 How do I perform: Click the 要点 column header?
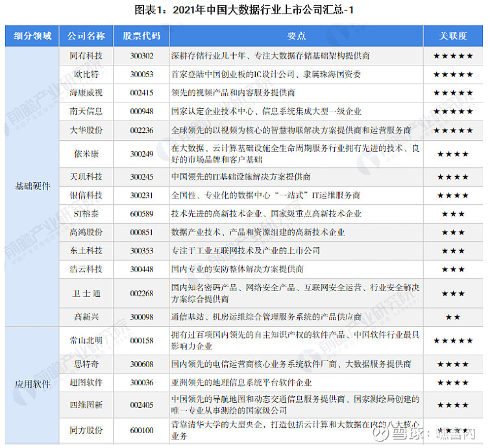tap(296, 36)
